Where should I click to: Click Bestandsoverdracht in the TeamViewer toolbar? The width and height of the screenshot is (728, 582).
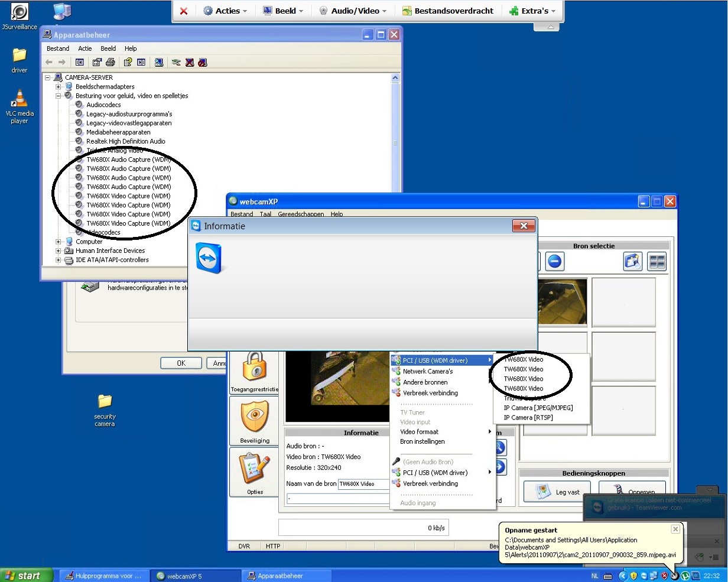click(447, 11)
